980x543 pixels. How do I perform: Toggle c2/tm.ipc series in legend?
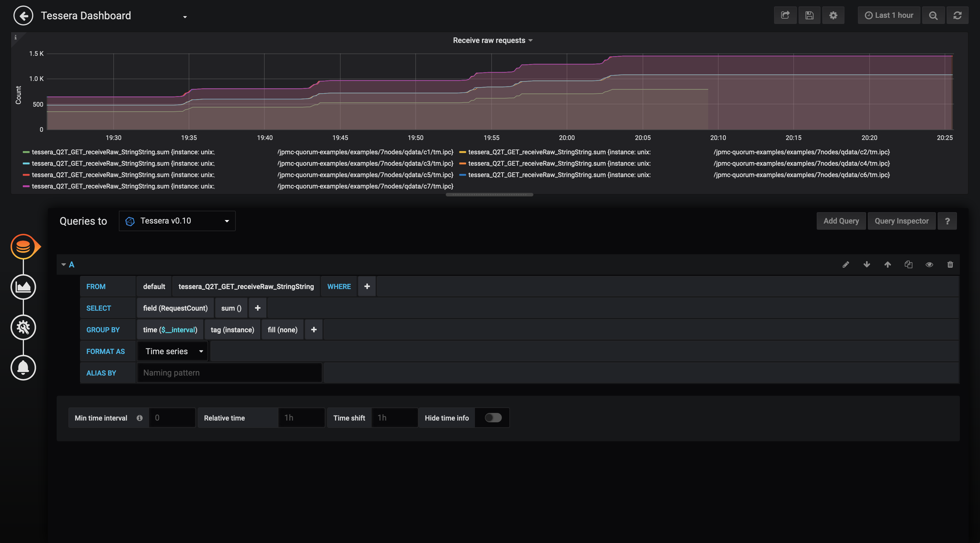674,152
